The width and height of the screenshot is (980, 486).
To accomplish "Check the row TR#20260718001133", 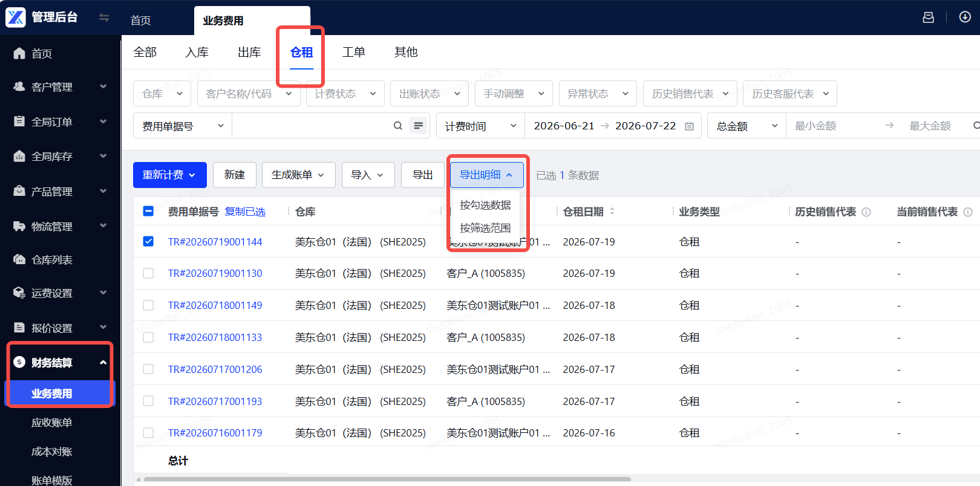I will pos(148,337).
